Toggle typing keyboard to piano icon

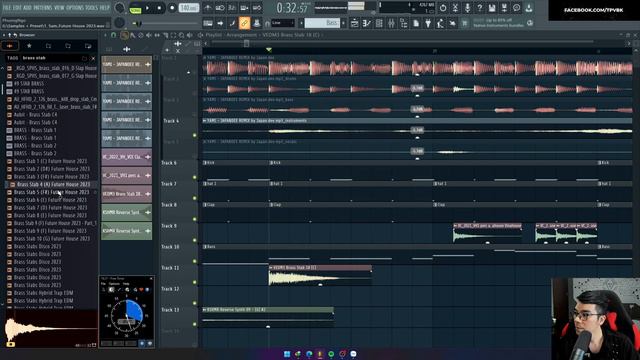(x=208, y=23)
